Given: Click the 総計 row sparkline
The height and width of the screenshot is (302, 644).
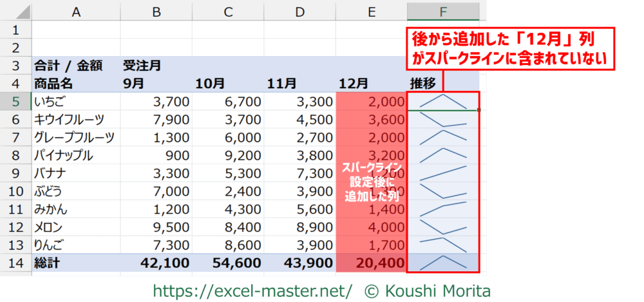Looking at the screenshot, I should 442,263.
